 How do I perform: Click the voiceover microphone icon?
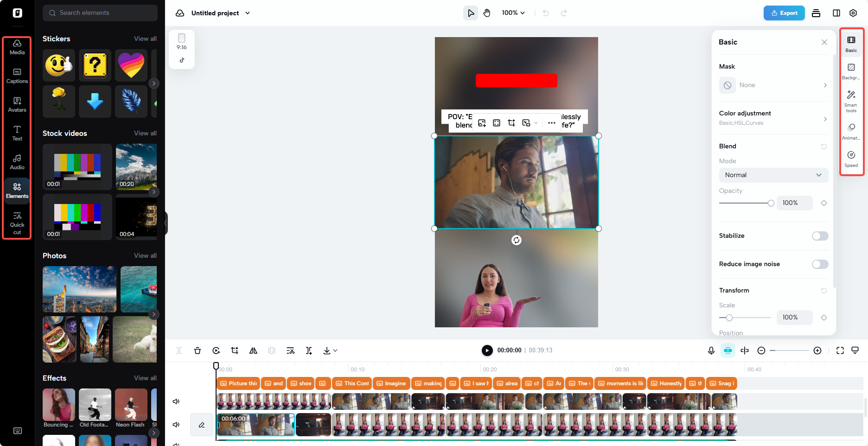pos(711,350)
